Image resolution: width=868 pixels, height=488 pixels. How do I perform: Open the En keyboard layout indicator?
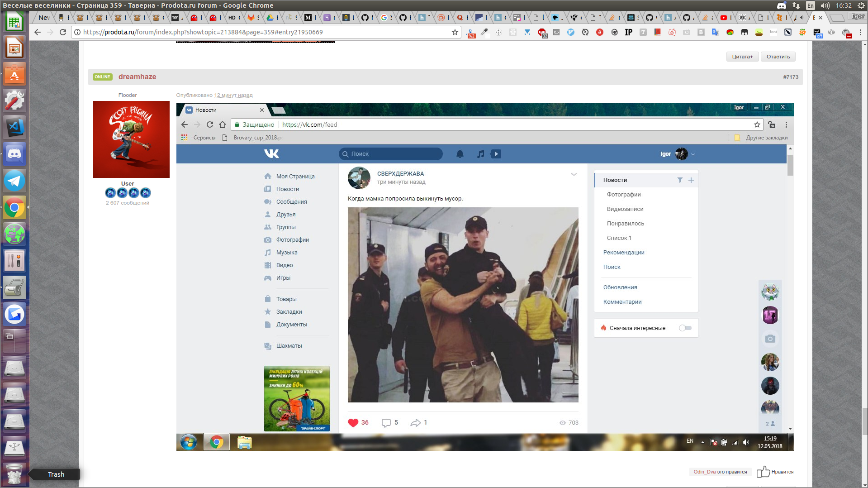coord(811,5)
